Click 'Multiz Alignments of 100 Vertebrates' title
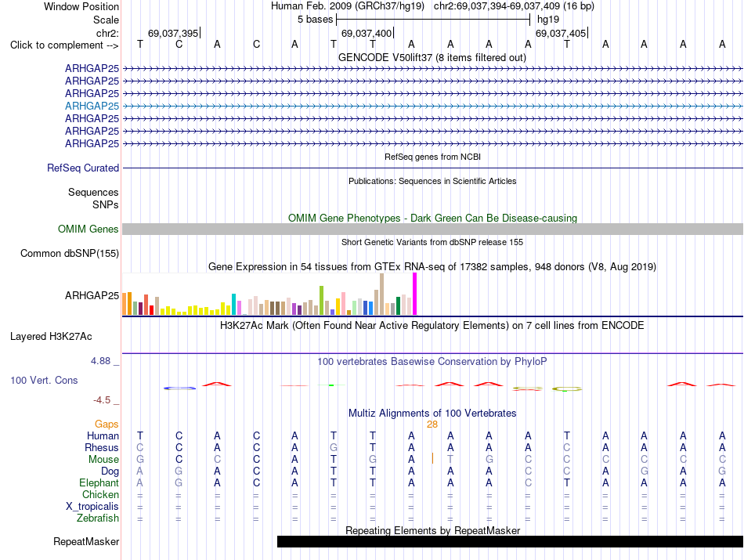 tap(432, 414)
